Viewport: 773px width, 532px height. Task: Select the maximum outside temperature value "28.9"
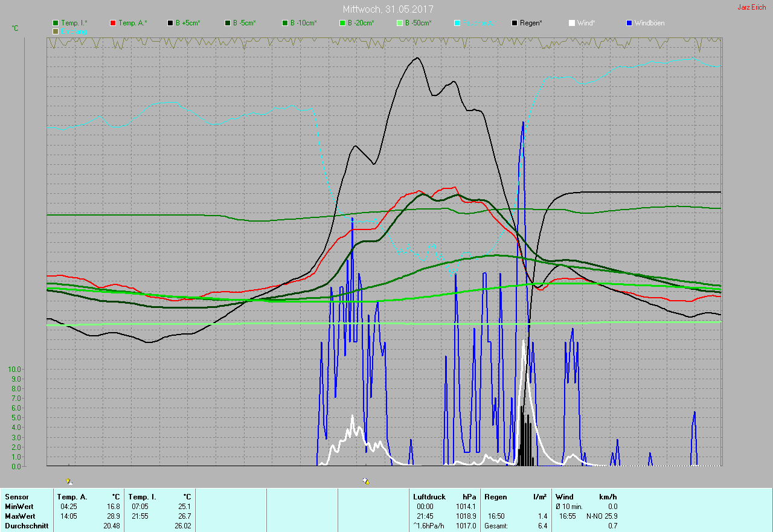click(113, 516)
